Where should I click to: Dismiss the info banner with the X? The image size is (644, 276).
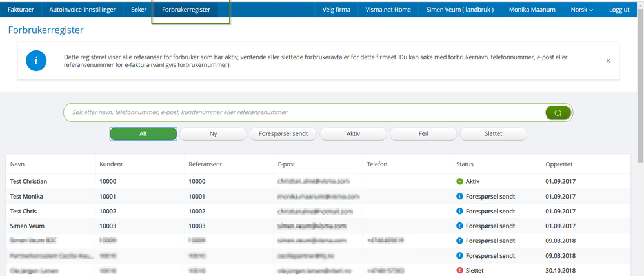pyautogui.click(x=609, y=61)
